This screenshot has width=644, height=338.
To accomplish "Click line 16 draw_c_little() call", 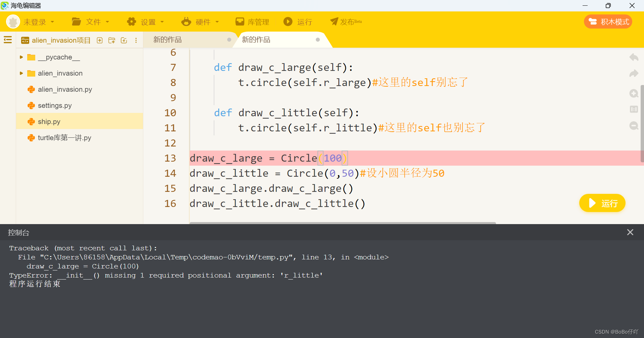I will [x=277, y=203].
